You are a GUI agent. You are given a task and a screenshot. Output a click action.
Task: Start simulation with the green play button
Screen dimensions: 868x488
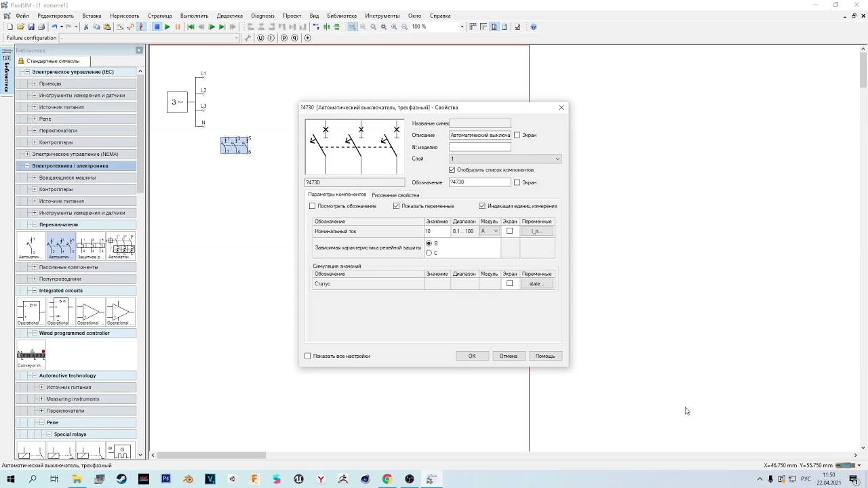(x=167, y=27)
